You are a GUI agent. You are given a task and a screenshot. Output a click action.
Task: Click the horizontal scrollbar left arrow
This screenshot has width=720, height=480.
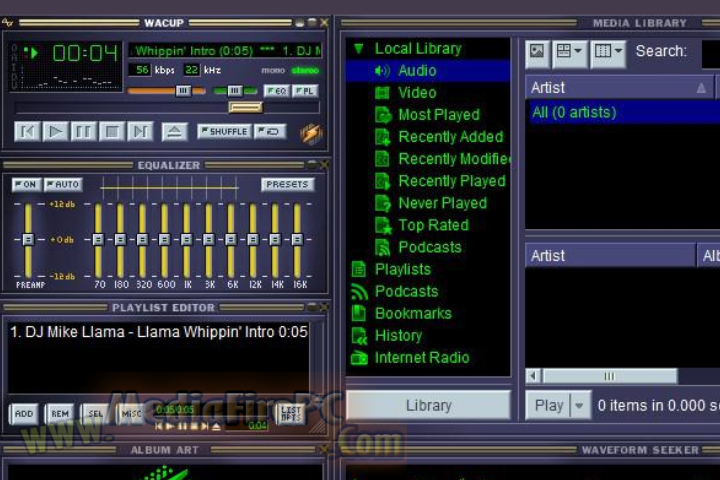click(x=534, y=376)
